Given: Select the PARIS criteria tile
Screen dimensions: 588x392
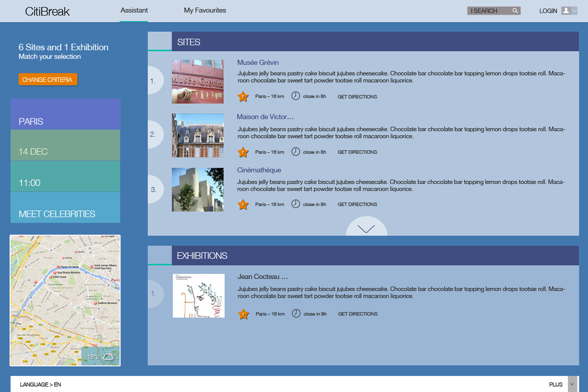Looking at the screenshot, I should [65, 114].
